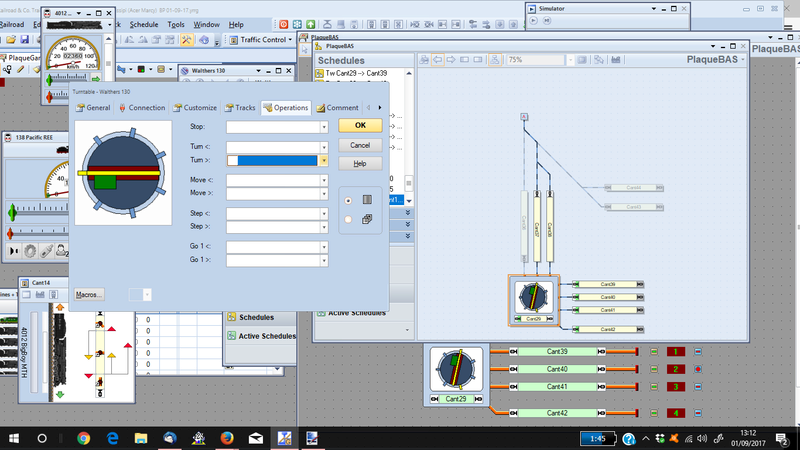The width and height of the screenshot is (800, 450).
Task: Open the Move < operation dropdown
Action: tap(323, 180)
